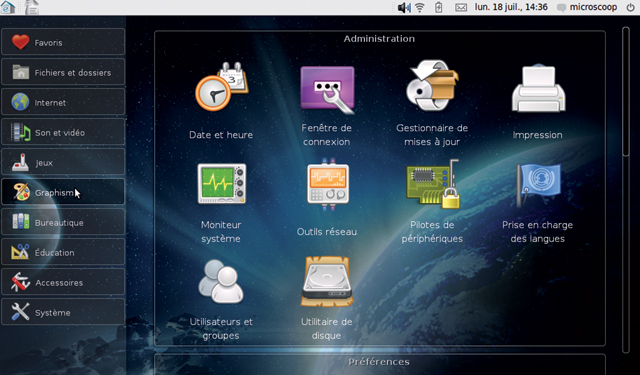Select the Système category
The image size is (640, 375).
pyautogui.click(x=63, y=312)
